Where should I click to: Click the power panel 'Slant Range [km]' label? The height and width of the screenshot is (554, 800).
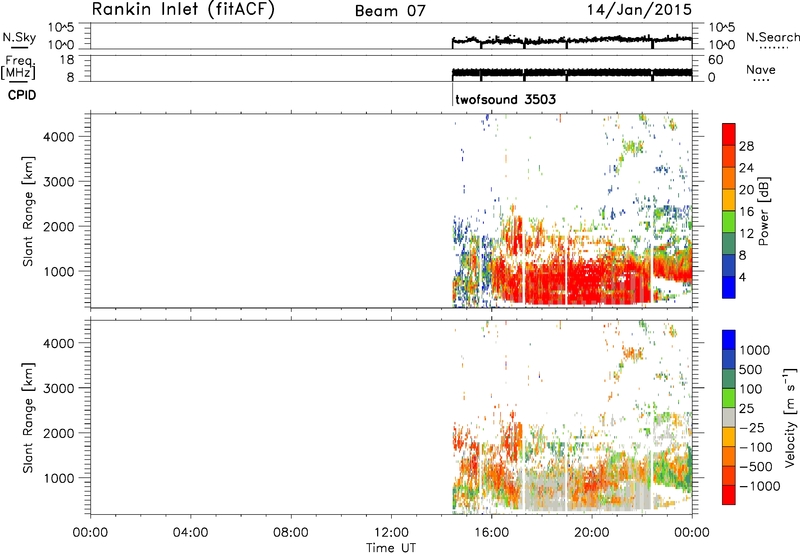28,211
